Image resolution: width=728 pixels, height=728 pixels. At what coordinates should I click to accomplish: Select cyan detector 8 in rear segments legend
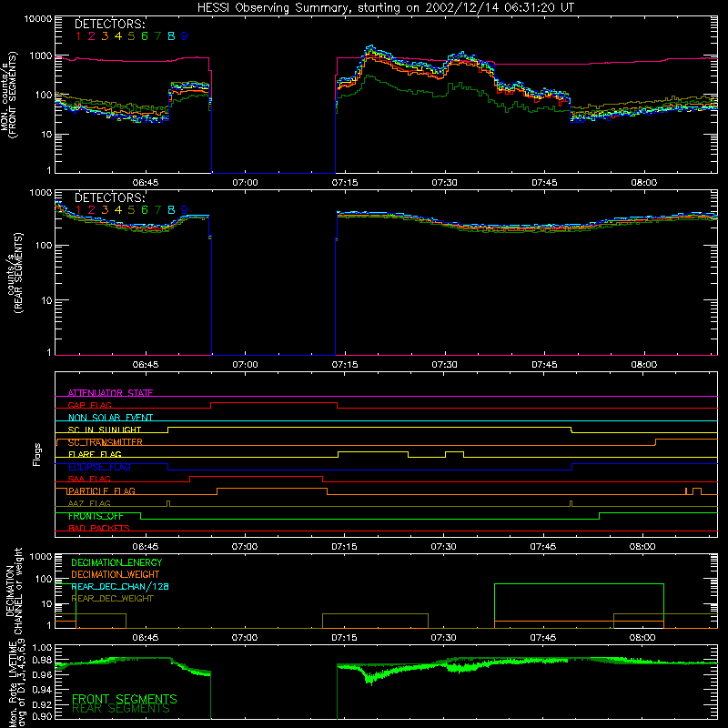[x=171, y=210]
